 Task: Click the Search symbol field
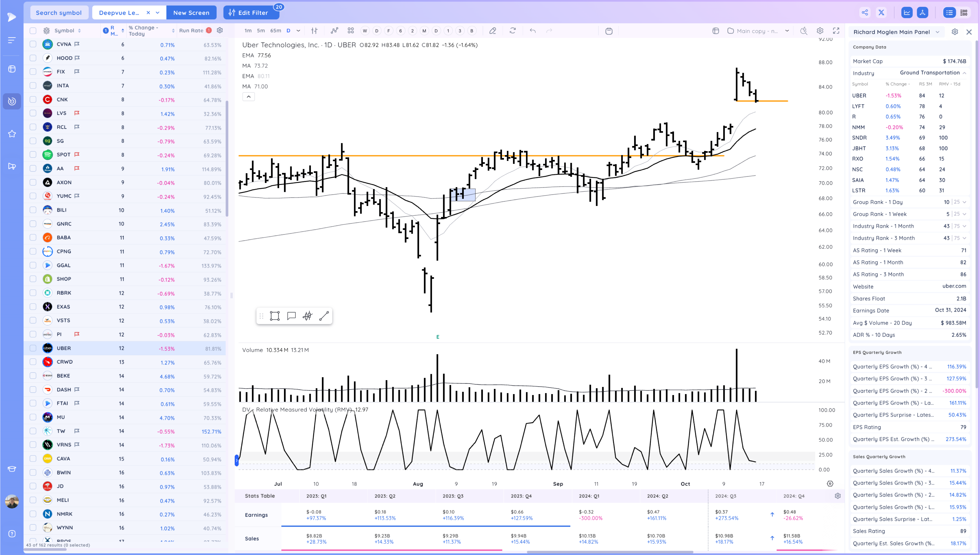[59, 12]
